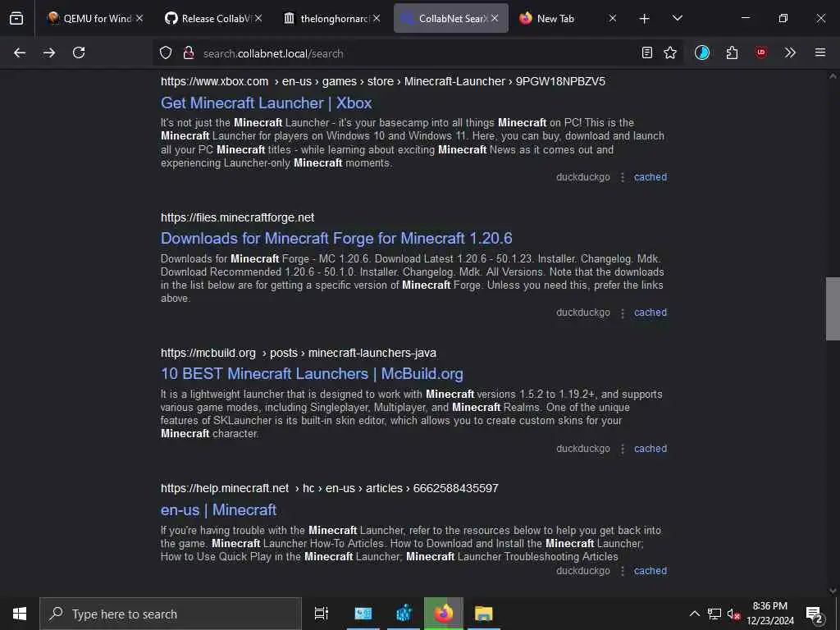This screenshot has width=840, height=630.
Task: Reload the current page
Action: [79, 52]
